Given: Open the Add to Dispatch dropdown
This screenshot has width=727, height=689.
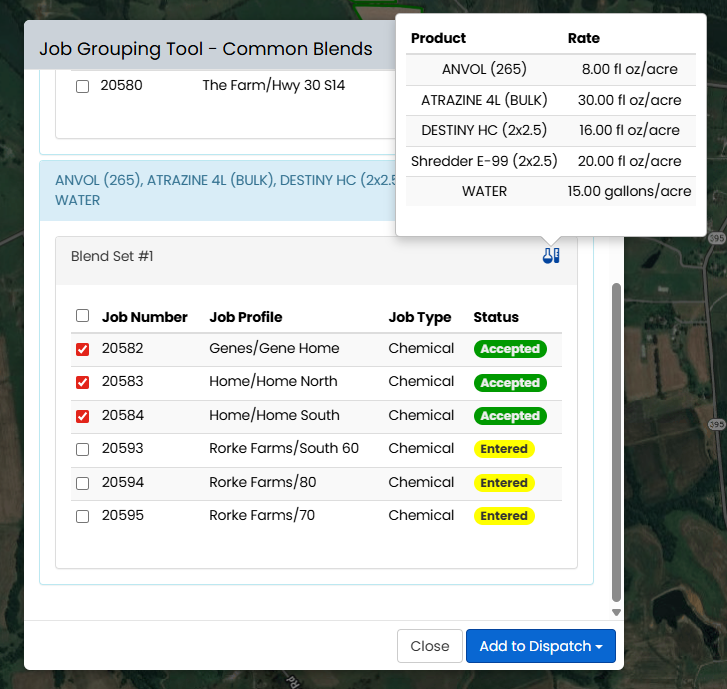Looking at the screenshot, I should [540, 646].
